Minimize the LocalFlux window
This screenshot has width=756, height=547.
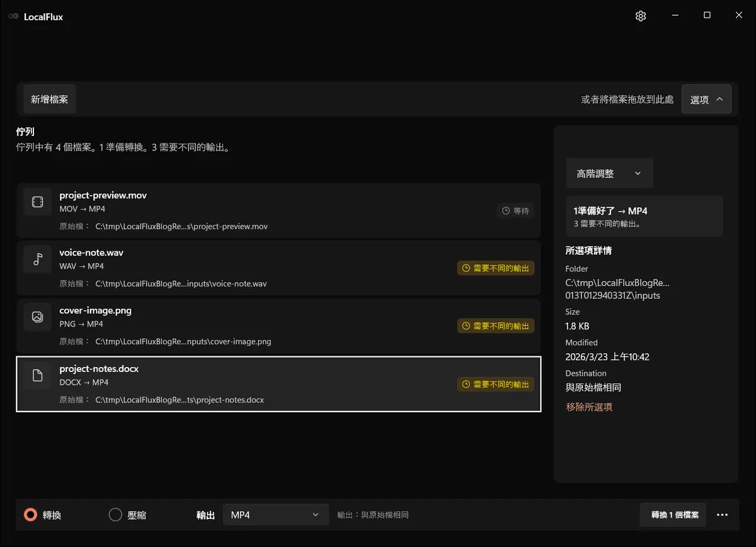(675, 16)
